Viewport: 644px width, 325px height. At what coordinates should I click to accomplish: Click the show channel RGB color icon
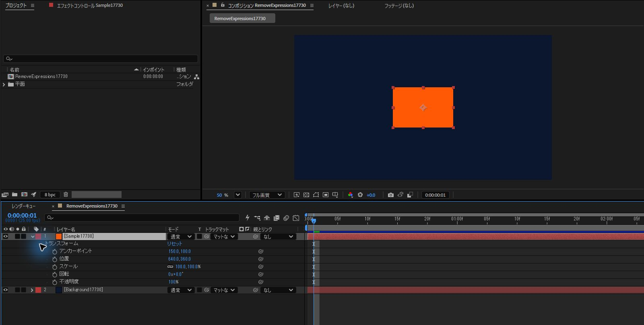(x=351, y=195)
